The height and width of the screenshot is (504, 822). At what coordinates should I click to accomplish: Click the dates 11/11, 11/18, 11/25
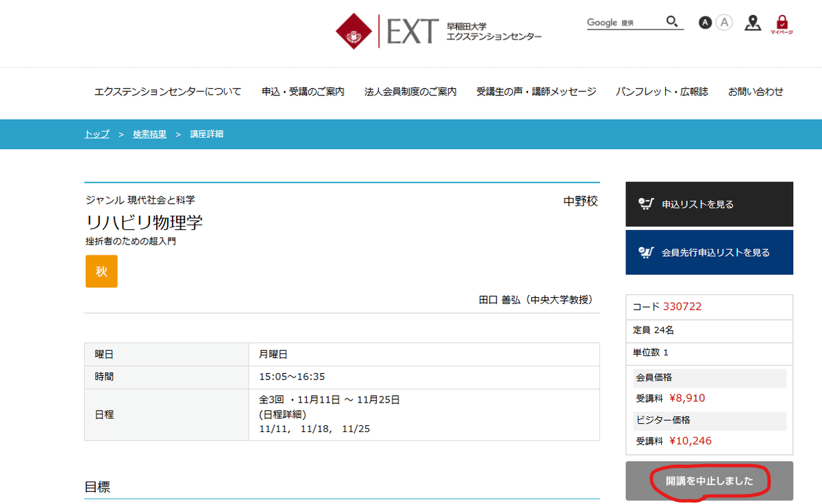pyautogui.click(x=314, y=429)
